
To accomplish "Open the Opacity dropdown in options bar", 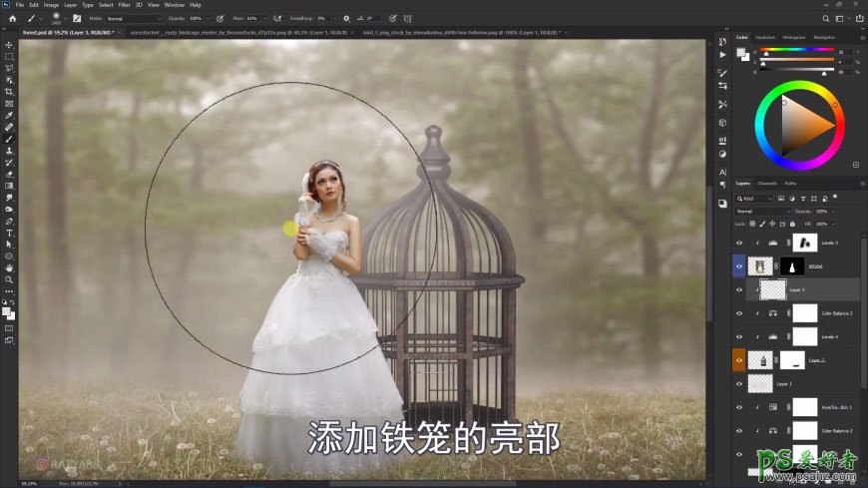I will [208, 18].
